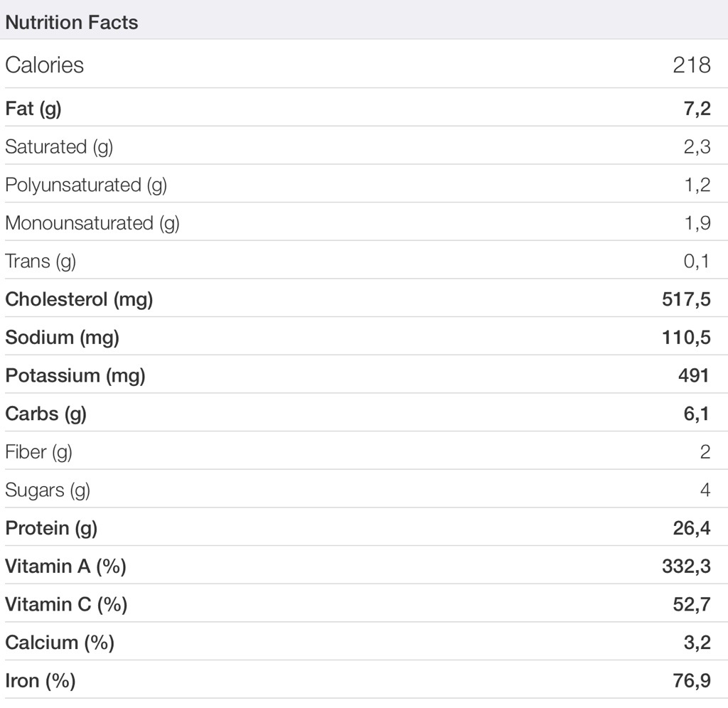Select the Vitamin C (%) row
The width and height of the screenshot is (728, 708).
click(66, 605)
